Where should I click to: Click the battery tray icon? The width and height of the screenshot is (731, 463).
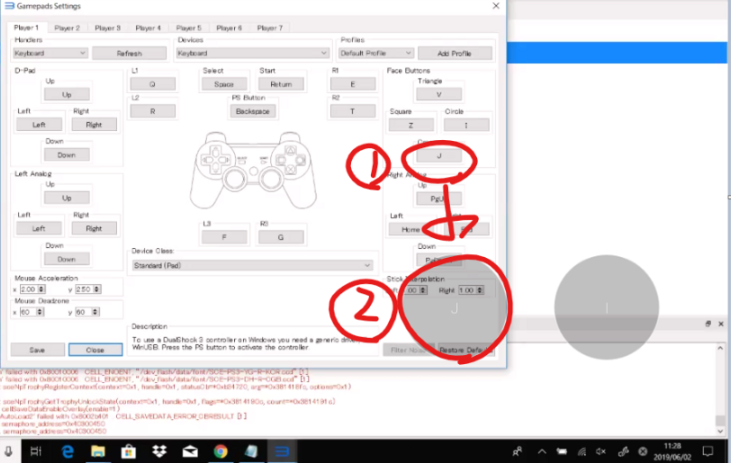(x=562, y=451)
